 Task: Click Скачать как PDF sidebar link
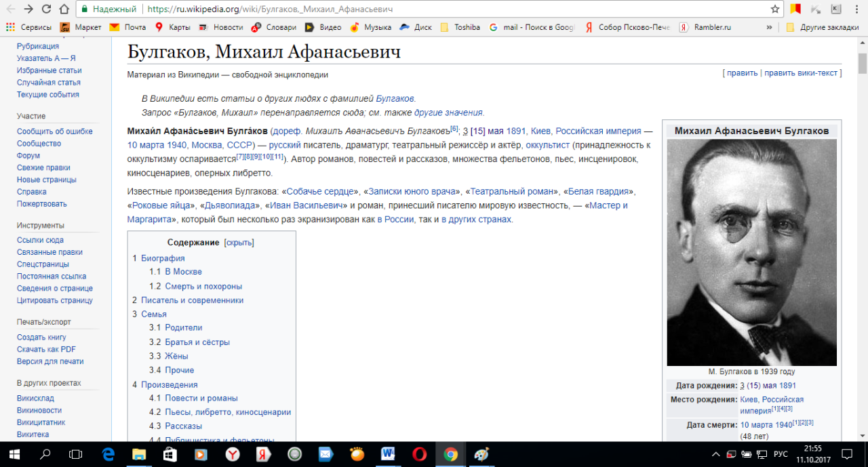(46, 350)
